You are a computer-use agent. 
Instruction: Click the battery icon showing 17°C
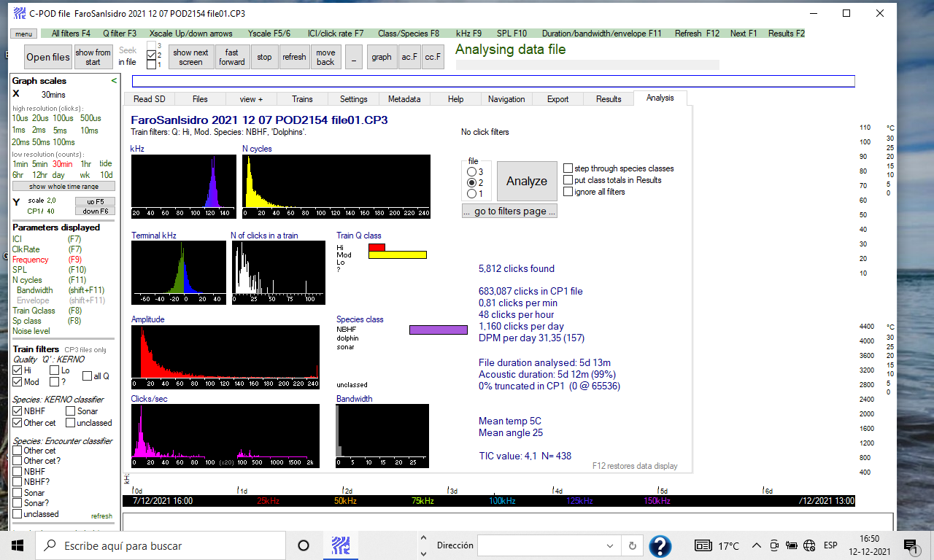pos(703,545)
